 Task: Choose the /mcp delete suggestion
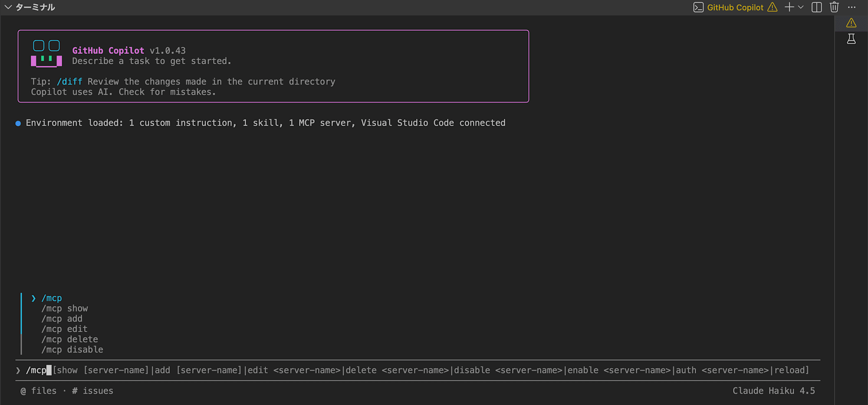coord(70,339)
